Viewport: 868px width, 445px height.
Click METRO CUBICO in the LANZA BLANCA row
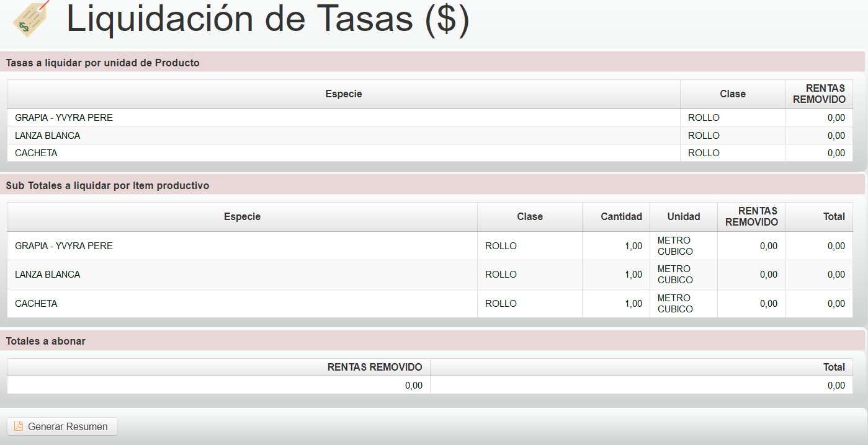pyautogui.click(x=675, y=275)
